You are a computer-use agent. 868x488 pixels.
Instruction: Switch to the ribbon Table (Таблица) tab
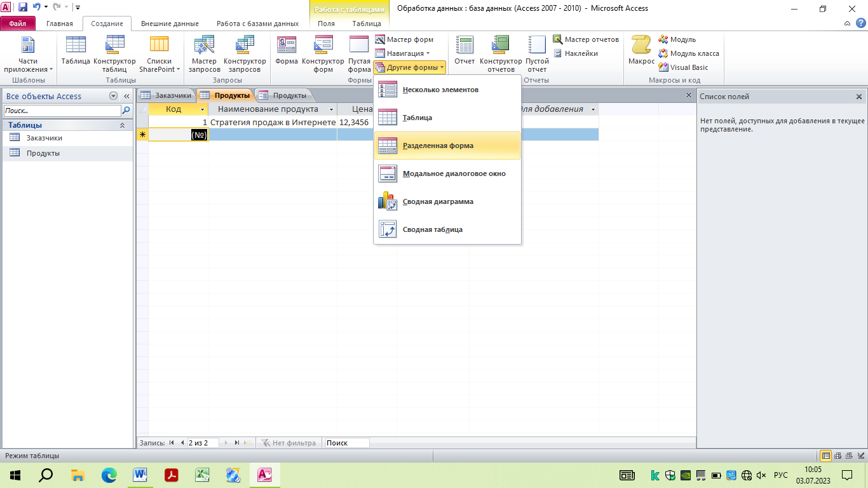click(367, 24)
